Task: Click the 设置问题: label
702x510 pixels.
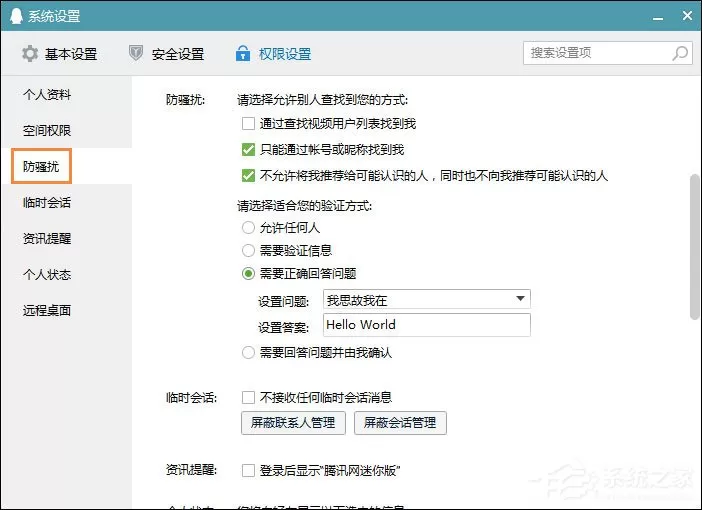Action: [x=283, y=301]
